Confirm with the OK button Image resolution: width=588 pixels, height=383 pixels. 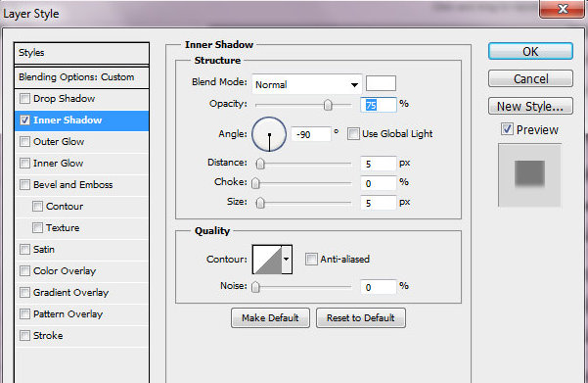[530, 51]
